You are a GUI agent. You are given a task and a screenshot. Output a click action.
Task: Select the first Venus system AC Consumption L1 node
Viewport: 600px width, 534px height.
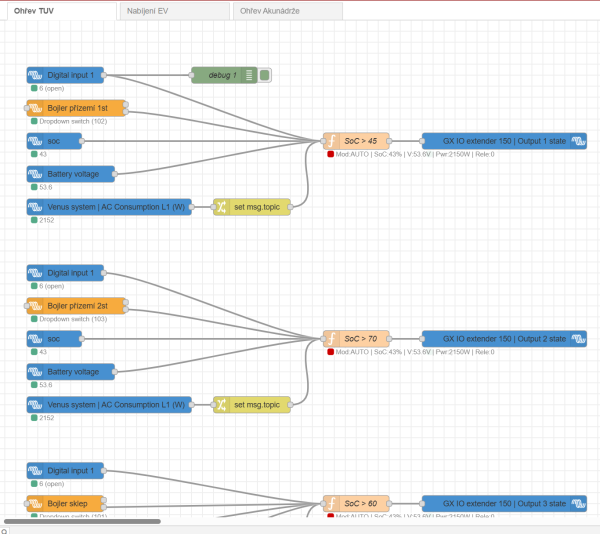(109, 207)
